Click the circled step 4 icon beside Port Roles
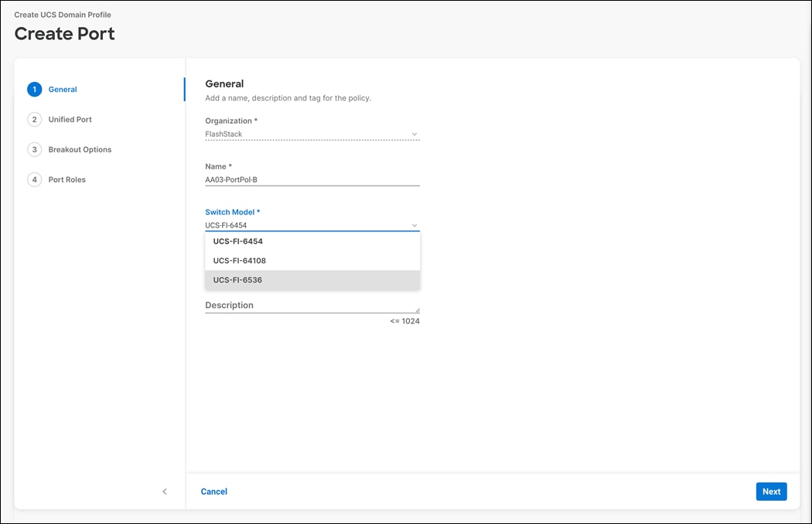This screenshot has height=524, width=812. click(x=34, y=179)
